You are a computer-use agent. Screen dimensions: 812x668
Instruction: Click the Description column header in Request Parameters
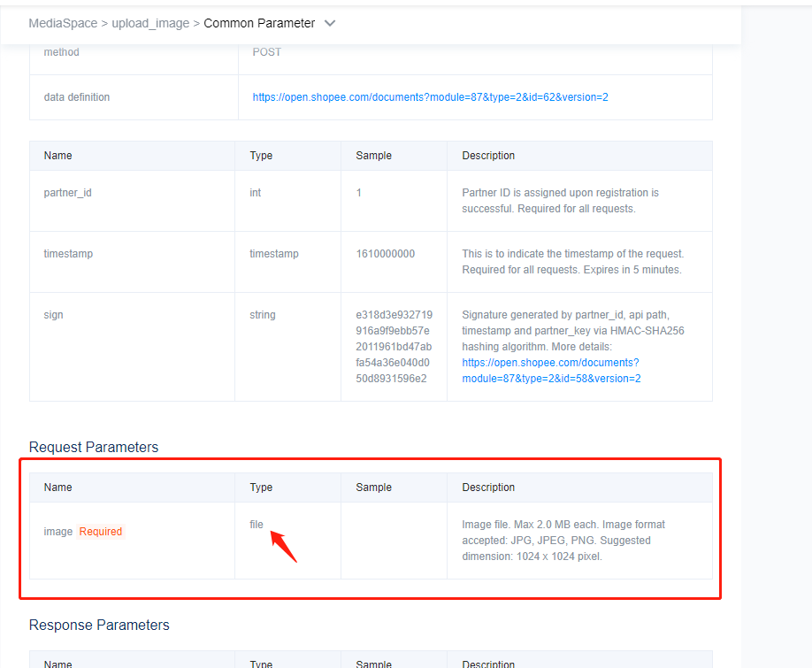click(488, 488)
